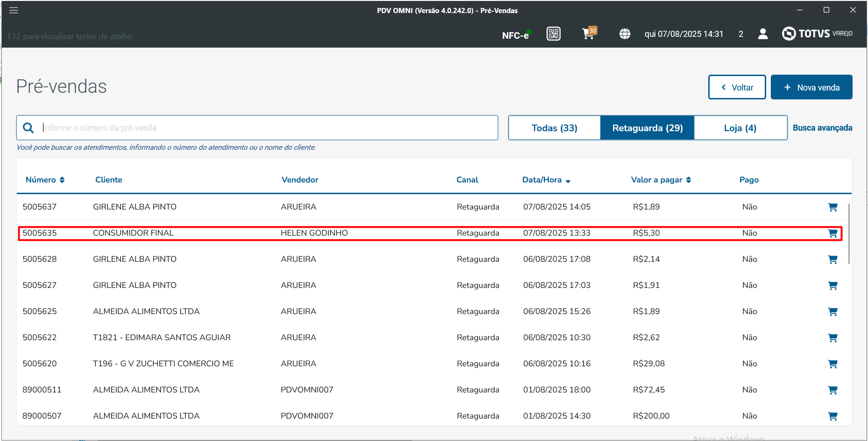Select pre-venda number 89000511

[x=42, y=390]
